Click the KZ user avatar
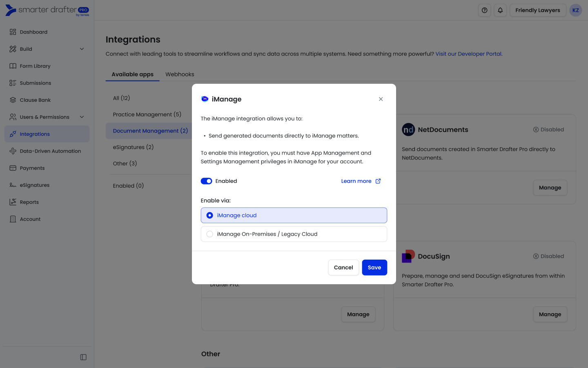The height and width of the screenshot is (368, 588). [x=575, y=10]
